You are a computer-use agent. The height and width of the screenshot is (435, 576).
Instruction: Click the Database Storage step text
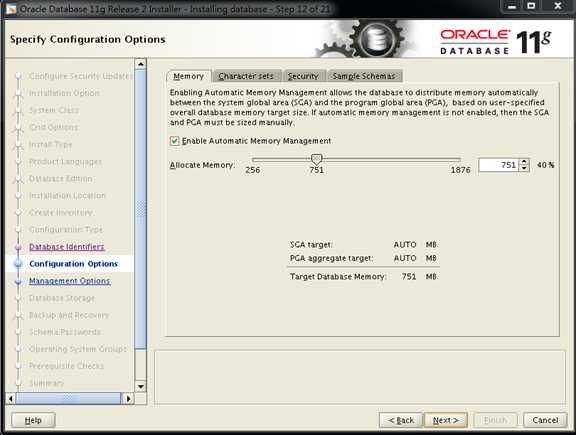click(62, 298)
